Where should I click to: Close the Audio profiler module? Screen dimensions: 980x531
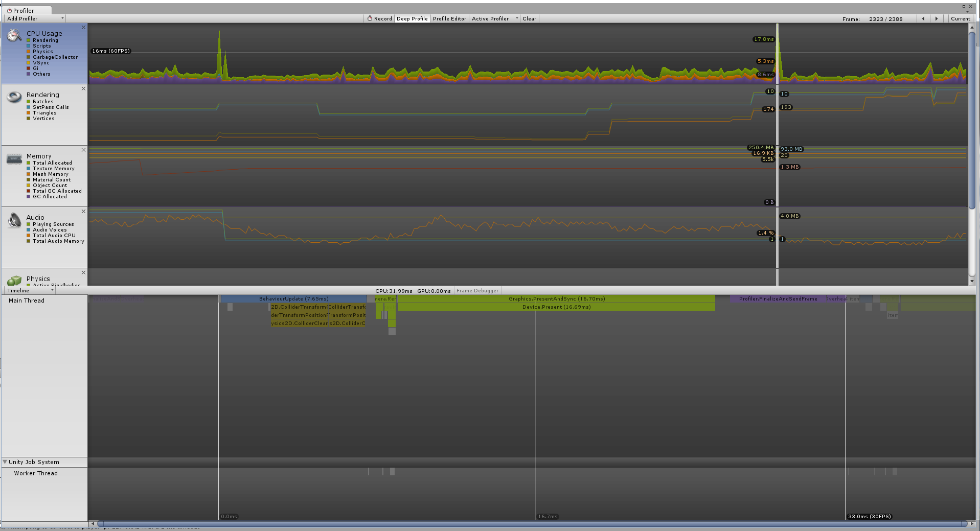click(x=83, y=211)
